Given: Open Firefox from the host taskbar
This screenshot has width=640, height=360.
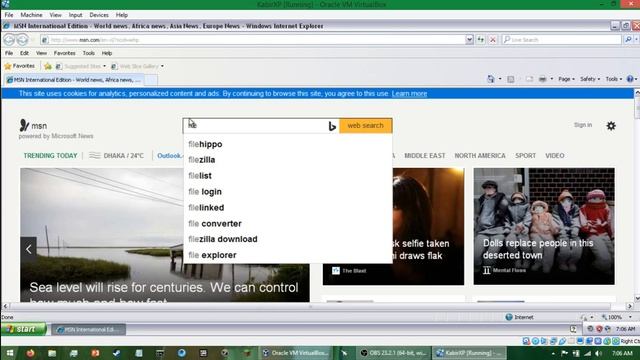Looking at the screenshot, I should coord(30,353).
